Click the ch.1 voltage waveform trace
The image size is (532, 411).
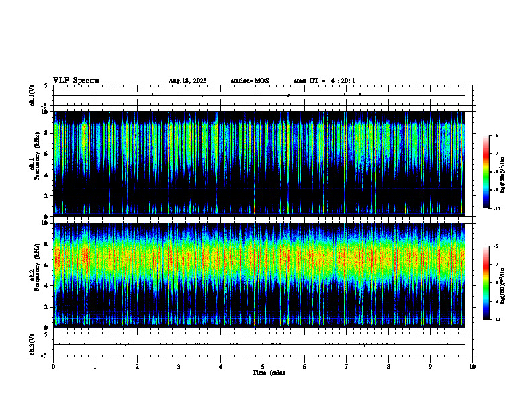(259, 95)
